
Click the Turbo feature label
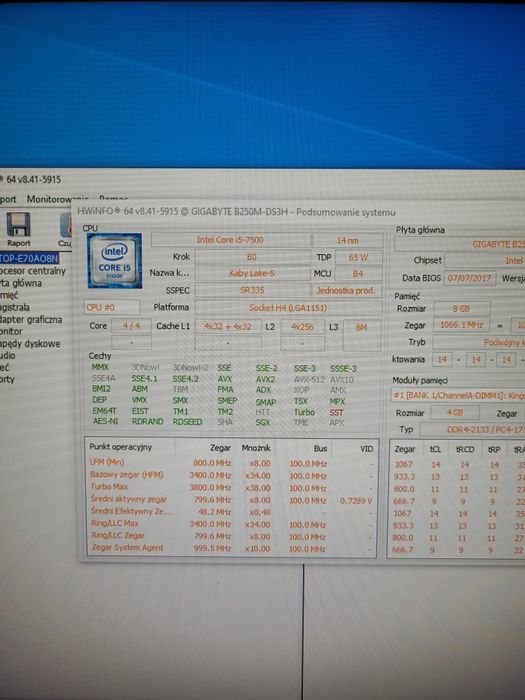(304, 412)
